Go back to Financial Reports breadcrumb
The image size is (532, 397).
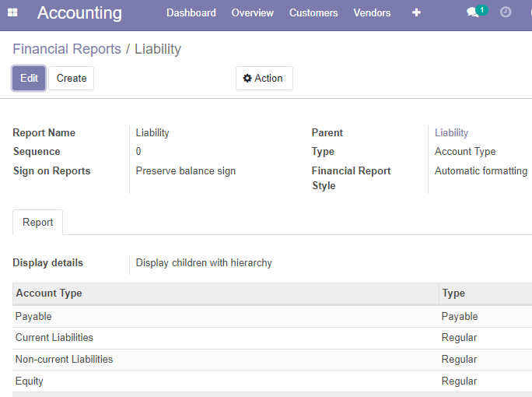[x=67, y=49]
